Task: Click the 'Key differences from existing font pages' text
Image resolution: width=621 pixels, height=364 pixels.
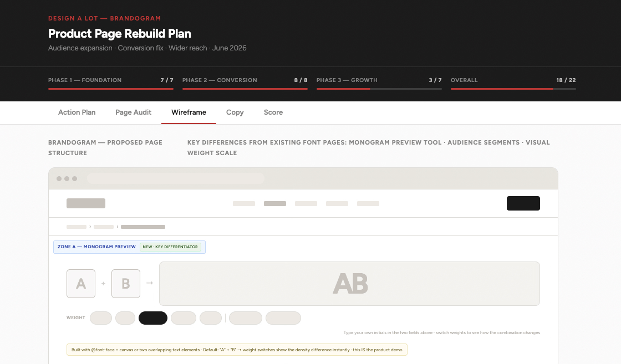Action: (368, 147)
